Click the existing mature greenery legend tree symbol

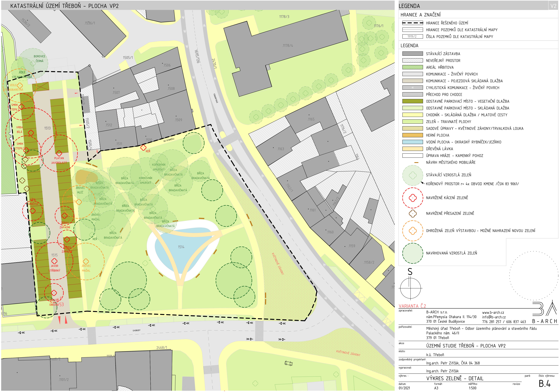point(412,175)
